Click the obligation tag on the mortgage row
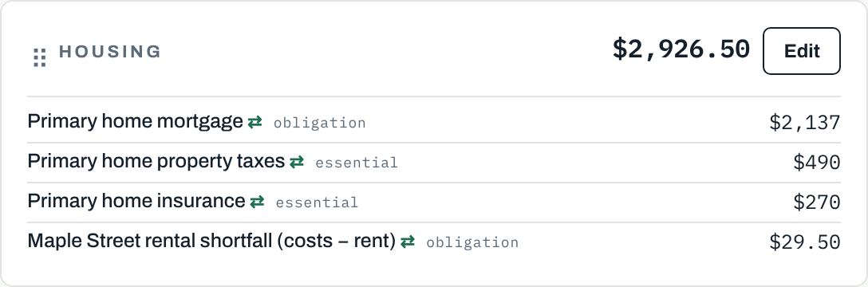 [x=319, y=123]
